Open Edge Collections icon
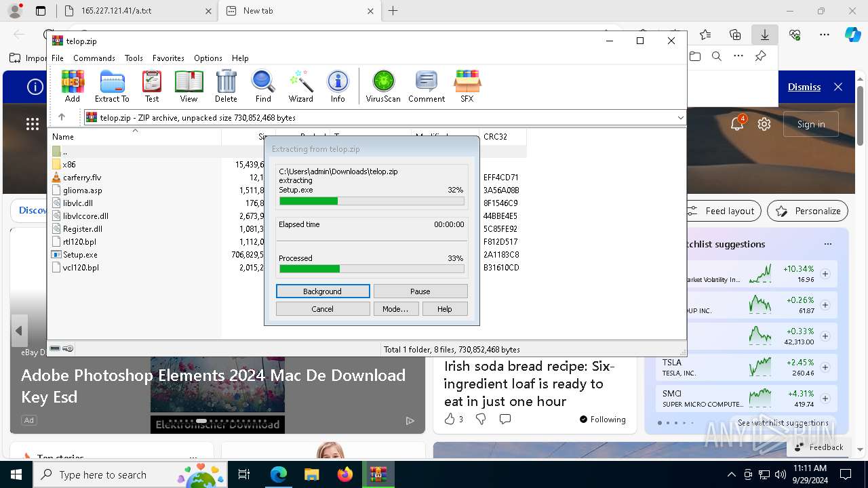Viewport: 868px width, 488px height. (735, 35)
